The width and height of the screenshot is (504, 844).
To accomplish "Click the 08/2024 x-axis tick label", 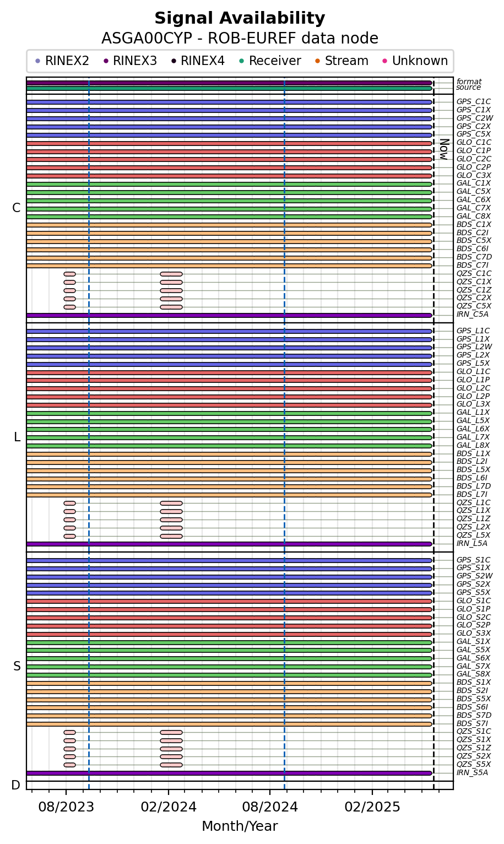I will point(270,807).
